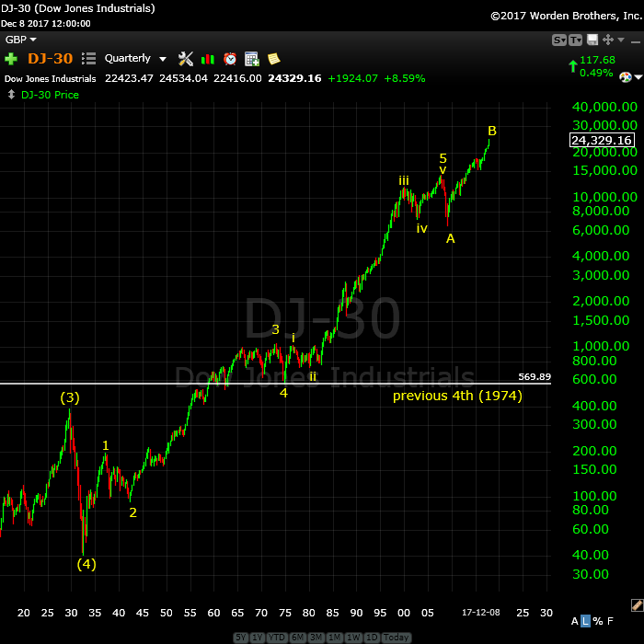Screen dimensions: 644x644
Task: Switch scale to percent with %
Action: pyautogui.click(x=598, y=621)
